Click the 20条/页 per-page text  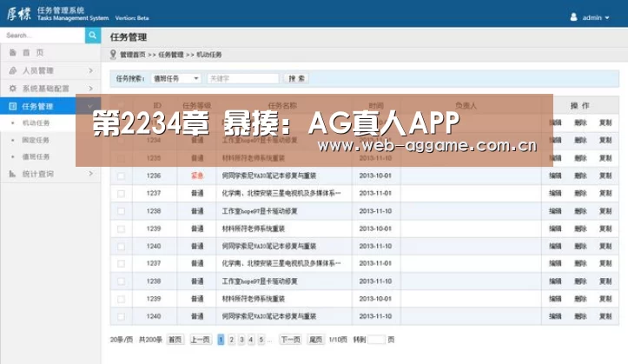click(122, 340)
